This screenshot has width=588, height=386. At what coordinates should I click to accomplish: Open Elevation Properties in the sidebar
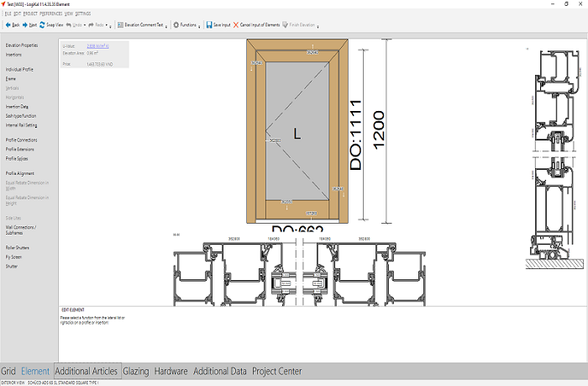tap(21, 45)
